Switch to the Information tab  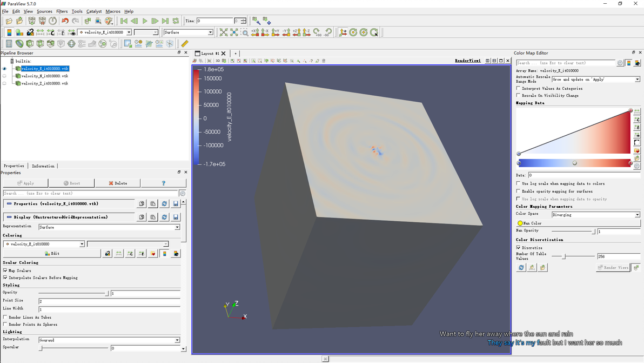point(43,166)
